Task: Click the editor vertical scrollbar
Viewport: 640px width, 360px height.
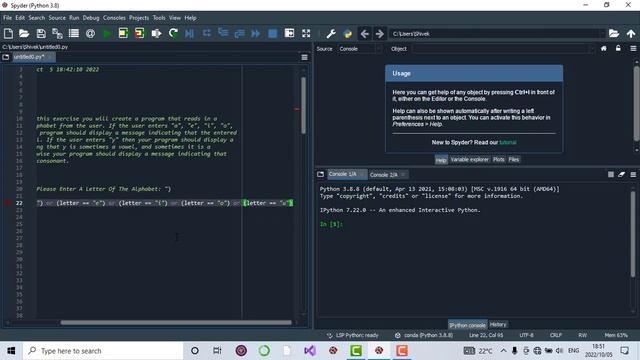Action: click(x=303, y=105)
